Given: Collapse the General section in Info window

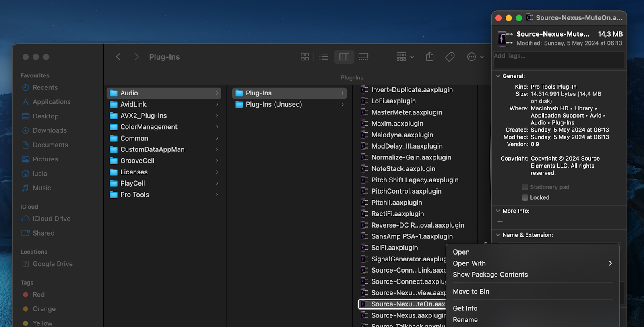Looking at the screenshot, I should coord(498,76).
